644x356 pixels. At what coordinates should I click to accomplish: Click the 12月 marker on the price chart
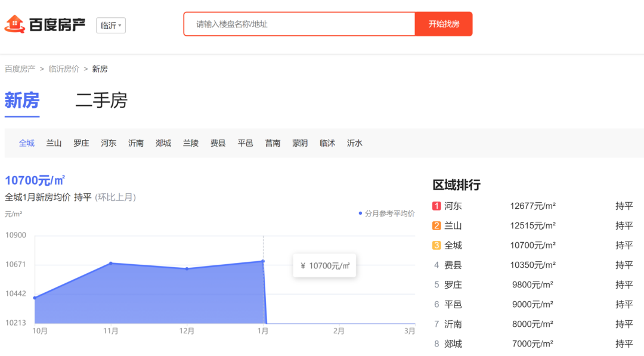pos(187,268)
